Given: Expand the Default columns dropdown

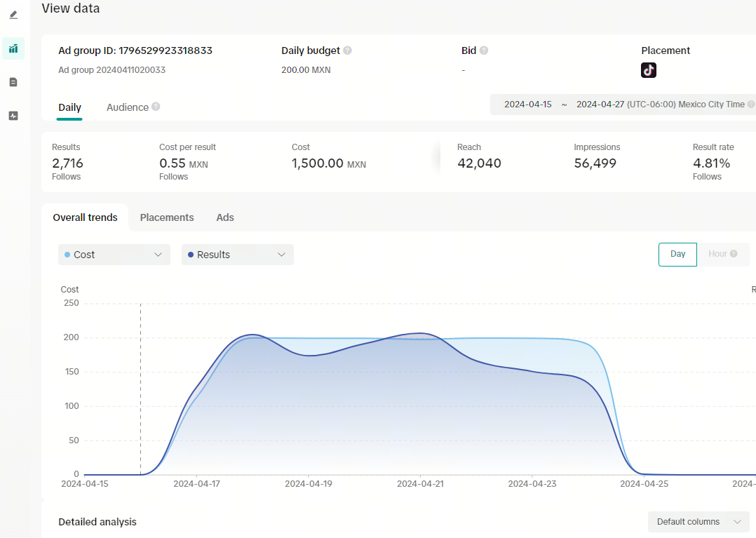Looking at the screenshot, I should [x=698, y=522].
